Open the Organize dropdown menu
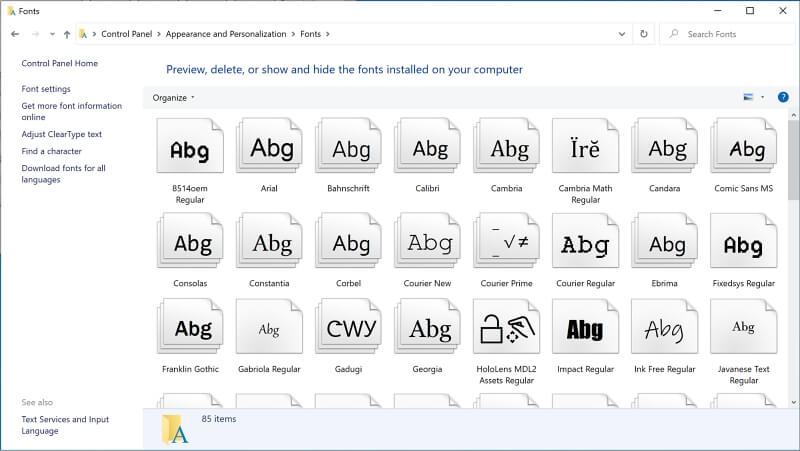Image resolution: width=800 pixels, height=451 pixels. 173,97
